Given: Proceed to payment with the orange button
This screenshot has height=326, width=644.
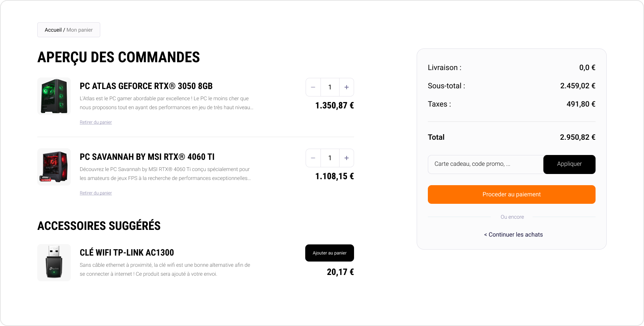Looking at the screenshot, I should point(511,194).
